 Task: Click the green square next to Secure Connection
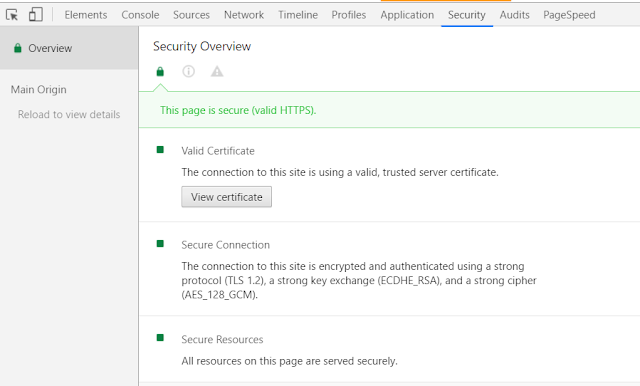(x=160, y=244)
